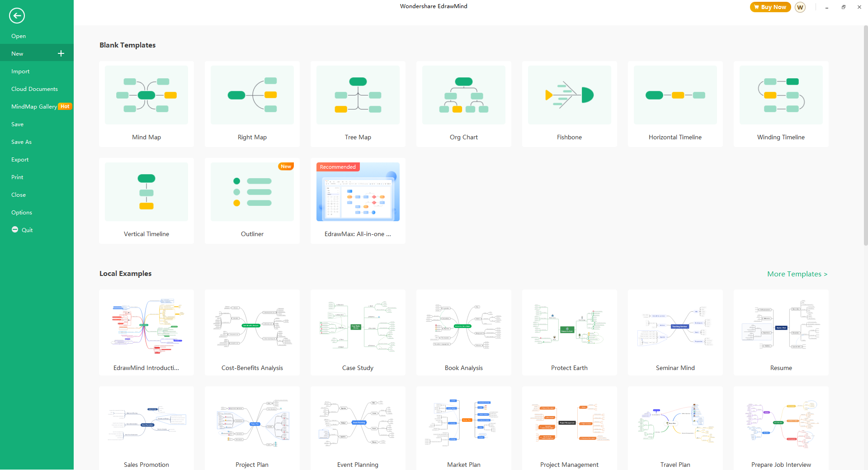Click the vertical scrollbar on the right
The width and height of the screenshot is (868, 470).
(x=865, y=136)
